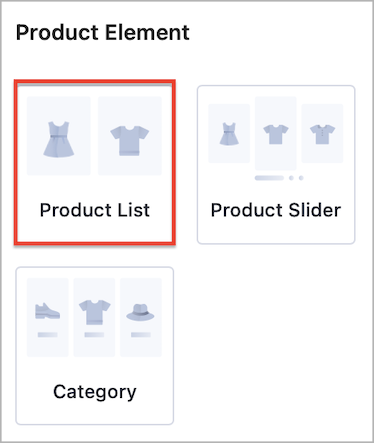Click the second pagination dot in Product Slider
374x443 pixels.
pyautogui.click(x=291, y=178)
